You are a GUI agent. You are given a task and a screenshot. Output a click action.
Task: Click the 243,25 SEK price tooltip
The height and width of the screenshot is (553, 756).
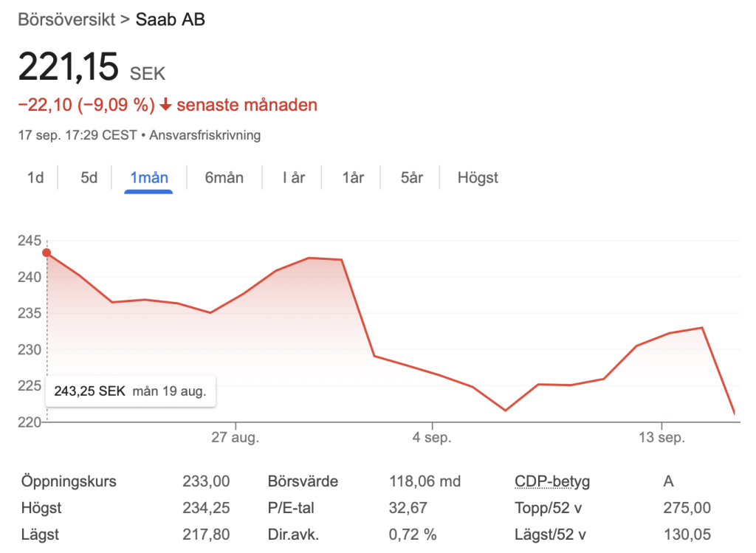coord(131,391)
